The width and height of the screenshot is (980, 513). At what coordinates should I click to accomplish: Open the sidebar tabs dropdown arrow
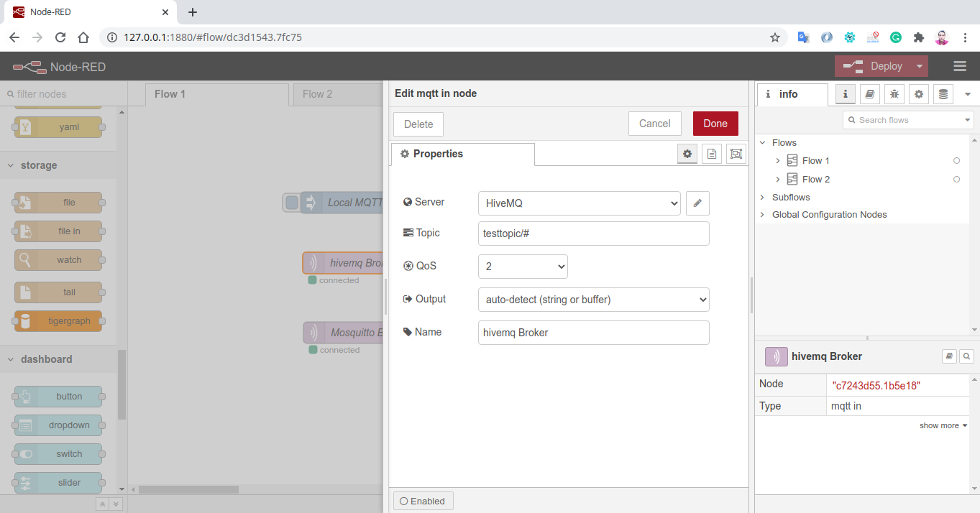(967, 94)
